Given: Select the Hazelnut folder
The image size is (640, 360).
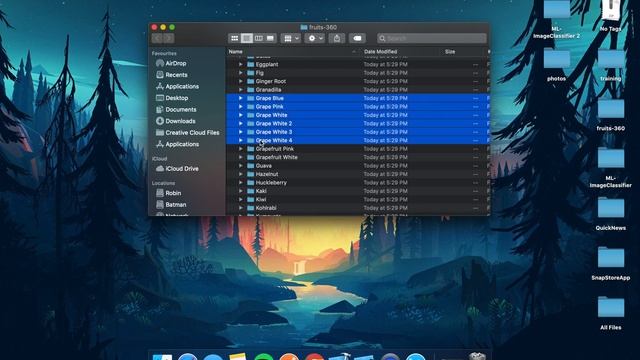Looking at the screenshot, I should (358, 174).
